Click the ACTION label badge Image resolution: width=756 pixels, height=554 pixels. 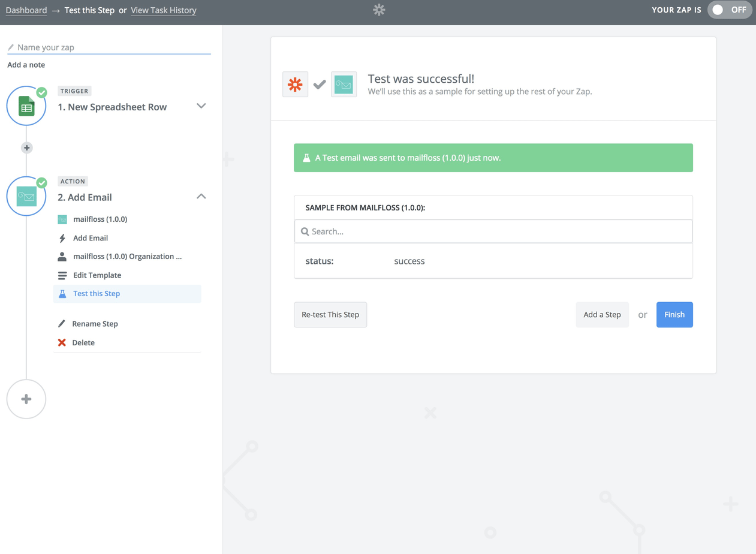pyautogui.click(x=73, y=181)
